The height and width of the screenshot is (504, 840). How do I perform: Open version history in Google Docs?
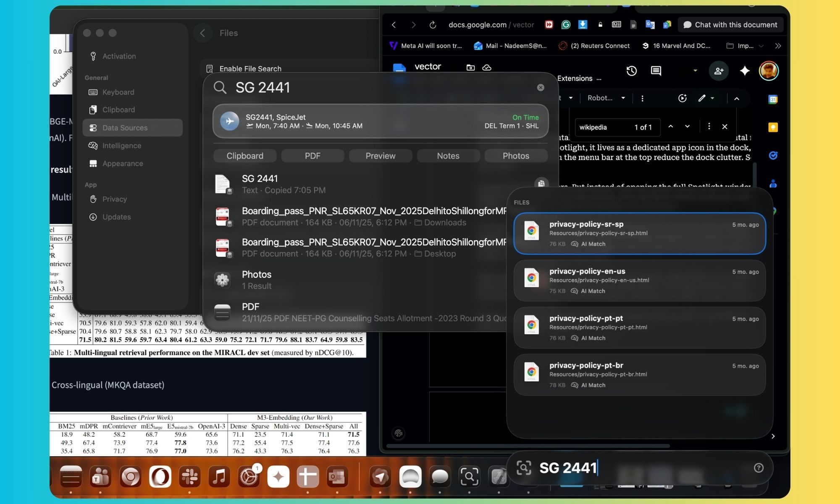pyautogui.click(x=632, y=71)
